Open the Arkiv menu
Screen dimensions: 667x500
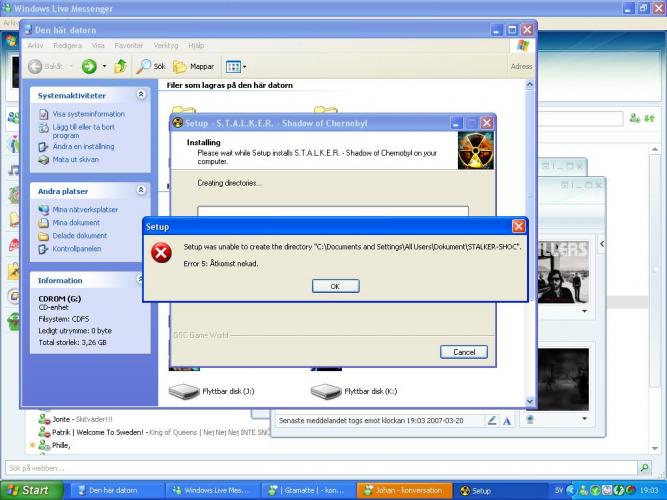35,45
